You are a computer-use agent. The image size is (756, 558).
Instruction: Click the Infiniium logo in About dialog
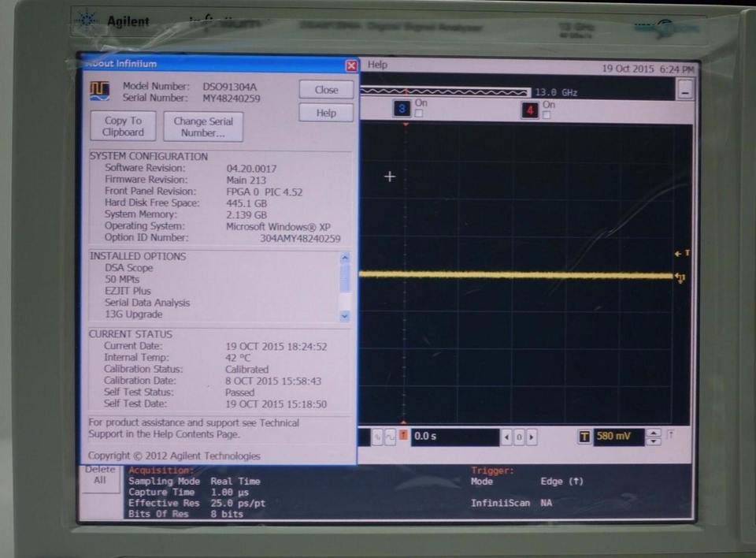click(99, 91)
